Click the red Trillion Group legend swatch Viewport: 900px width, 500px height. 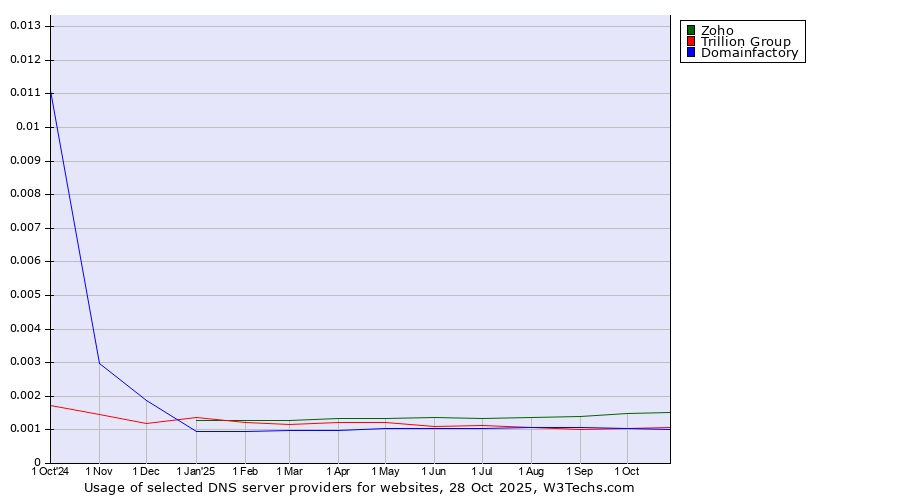click(690, 41)
